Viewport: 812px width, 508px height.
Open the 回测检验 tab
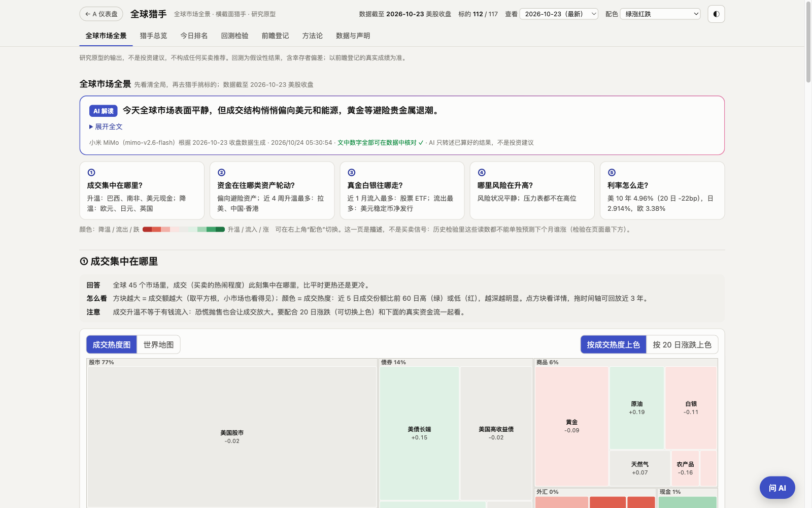pos(234,36)
